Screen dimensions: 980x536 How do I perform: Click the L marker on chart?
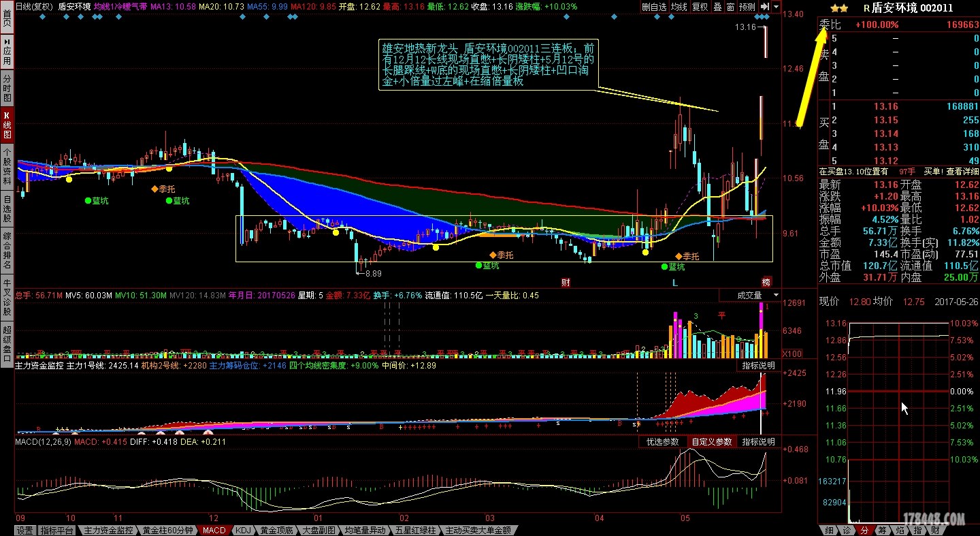tap(675, 282)
